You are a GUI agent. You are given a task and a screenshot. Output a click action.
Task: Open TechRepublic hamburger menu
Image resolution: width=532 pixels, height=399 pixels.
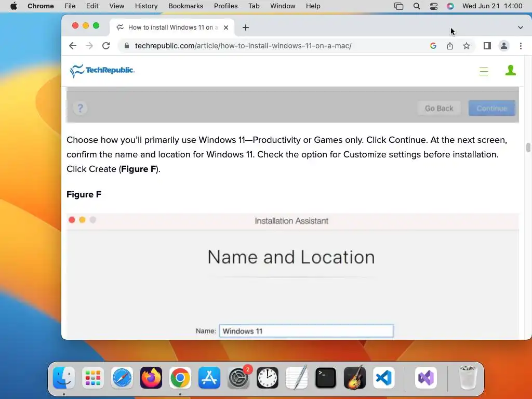click(484, 71)
